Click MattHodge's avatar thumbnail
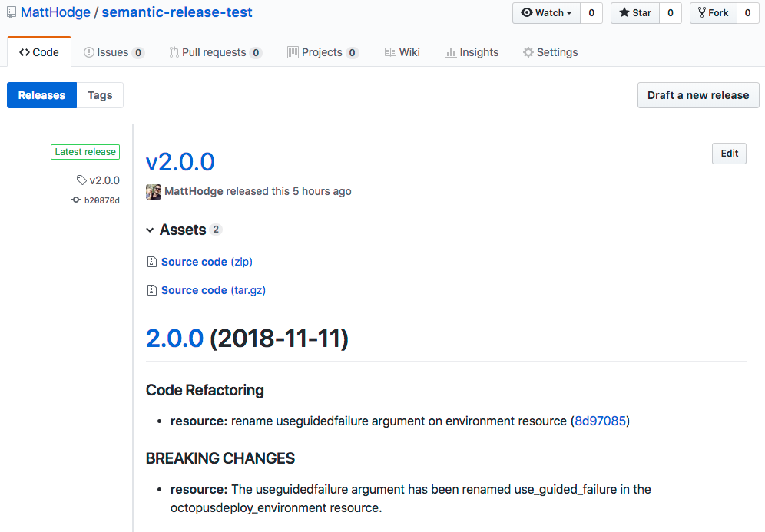Image resolution: width=765 pixels, height=532 pixels. [x=154, y=192]
